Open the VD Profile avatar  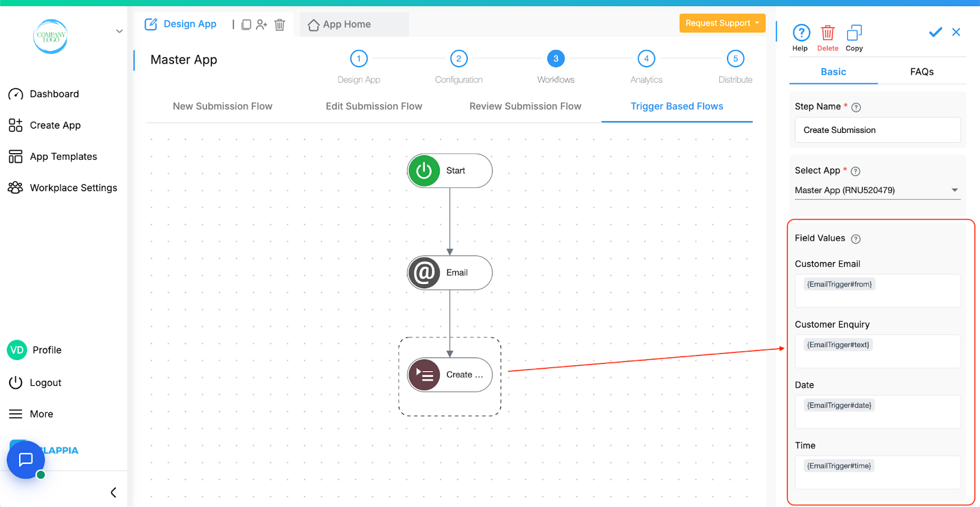coord(17,350)
